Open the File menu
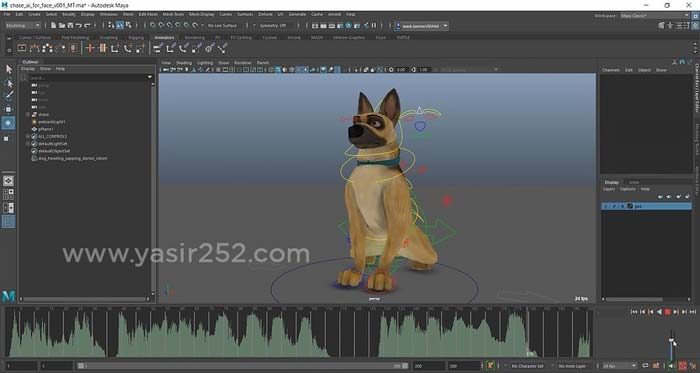Screen dimensions: 700x373 coord(7,14)
